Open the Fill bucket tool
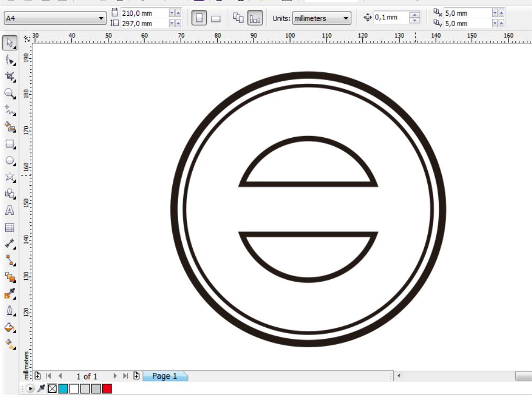The height and width of the screenshot is (397, 532). [x=10, y=327]
